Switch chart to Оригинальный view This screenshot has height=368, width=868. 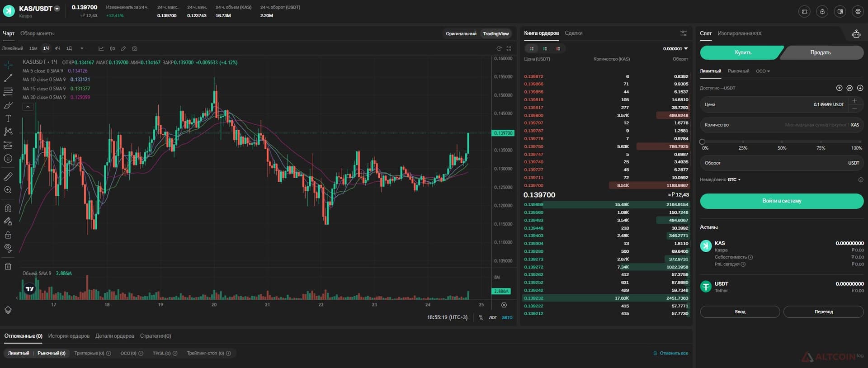[x=461, y=33]
